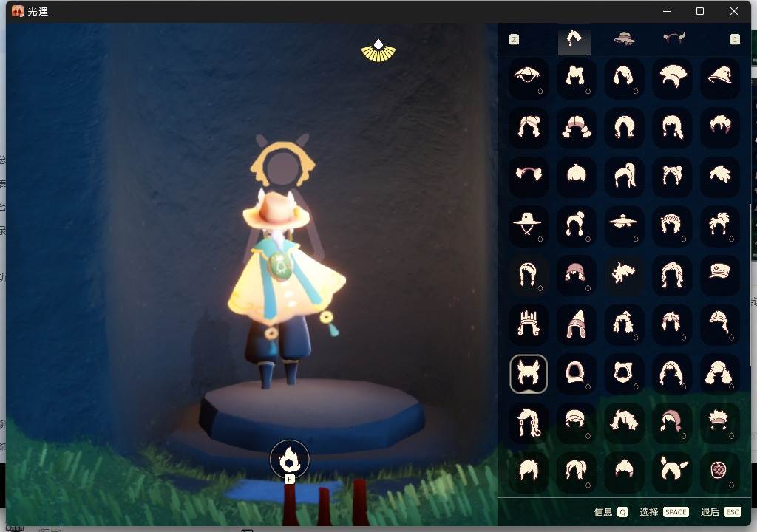Select the wide-brim hat with chin strap
The height and width of the screenshot is (532, 757).
tap(528, 225)
